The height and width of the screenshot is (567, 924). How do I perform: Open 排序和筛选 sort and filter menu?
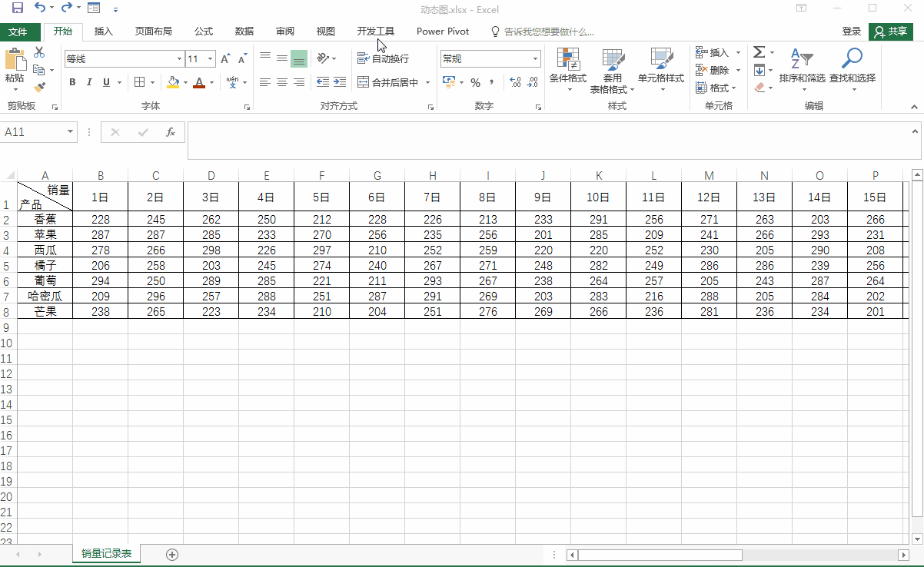click(x=802, y=70)
